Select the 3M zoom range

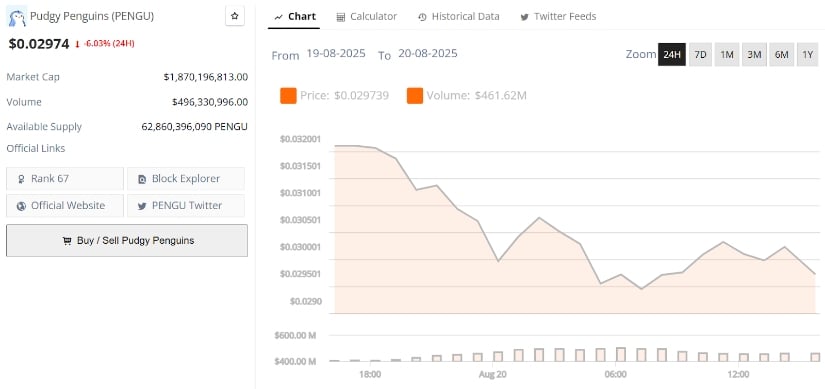pyautogui.click(x=754, y=55)
